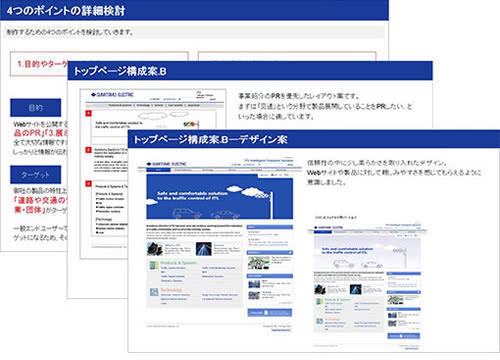The image size is (500, 360).
Task: Click the red number marker beside the wireframe header
Action: pos(88,113)
